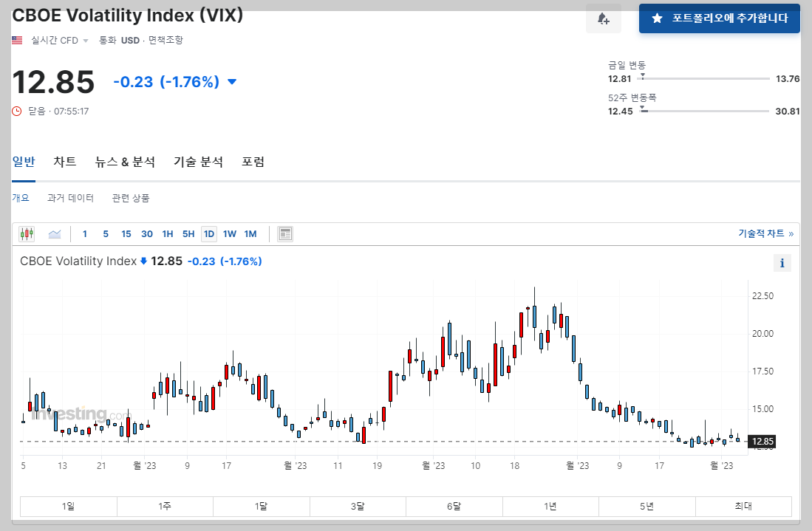Open the 기술 분석 tab

198,162
